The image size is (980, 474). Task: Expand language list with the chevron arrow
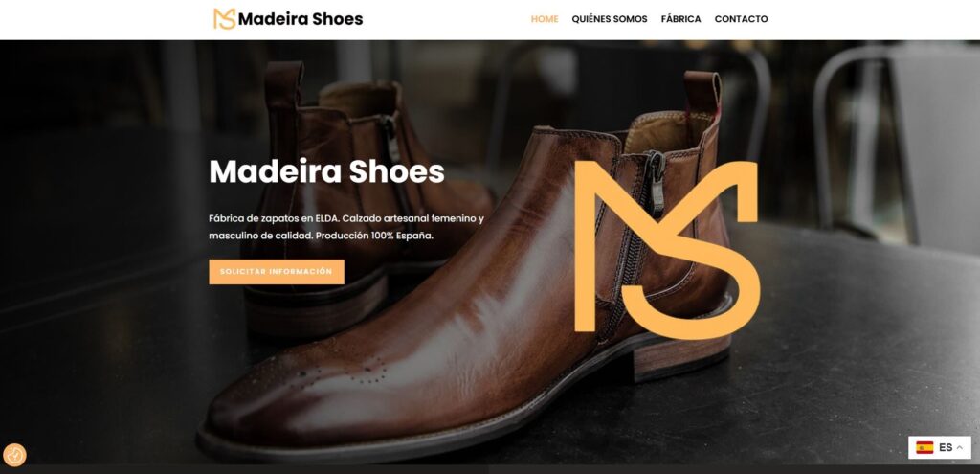pos(959,448)
